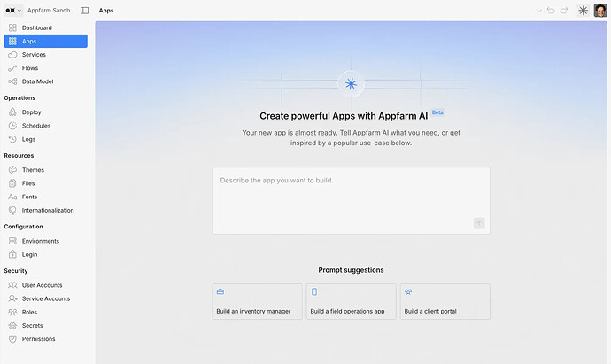Click the Schedules clock icon
This screenshot has width=611, height=364.
pyautogui.click(x=12, y=126)
